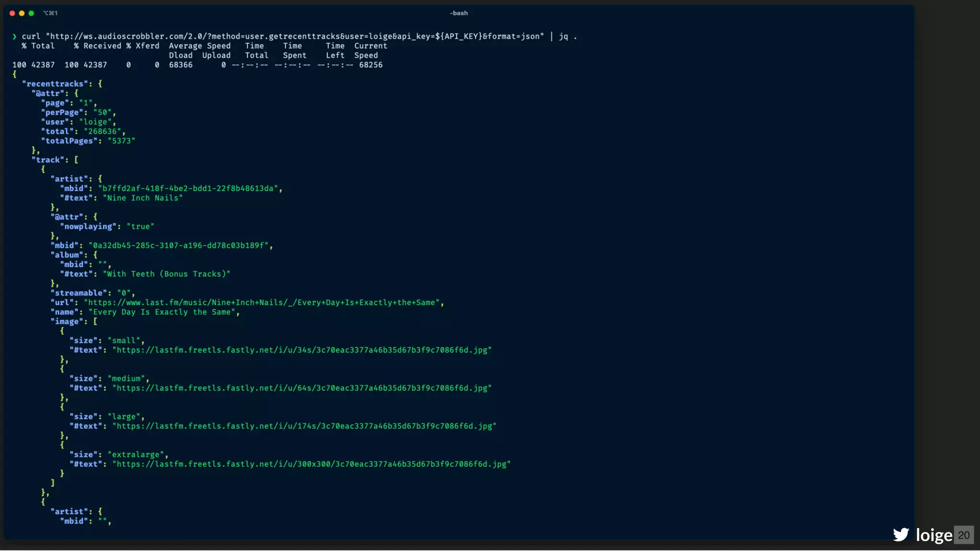Click the -bash window title
The width and height of the screenshot is (980, 551).
click(x=458, y=13)
